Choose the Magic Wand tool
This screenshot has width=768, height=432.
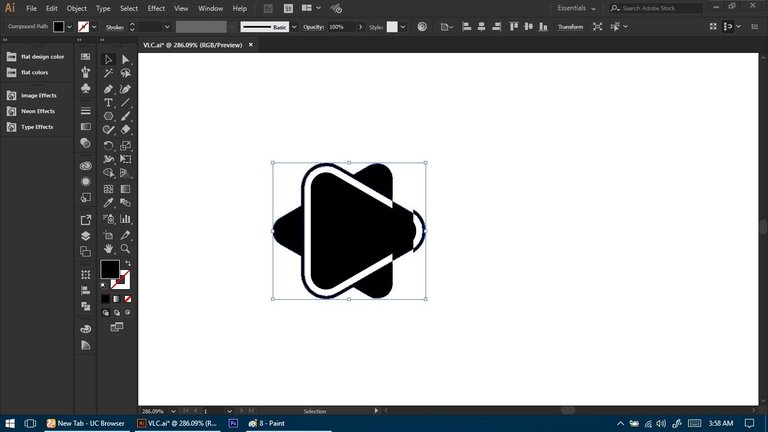[108, 73]
